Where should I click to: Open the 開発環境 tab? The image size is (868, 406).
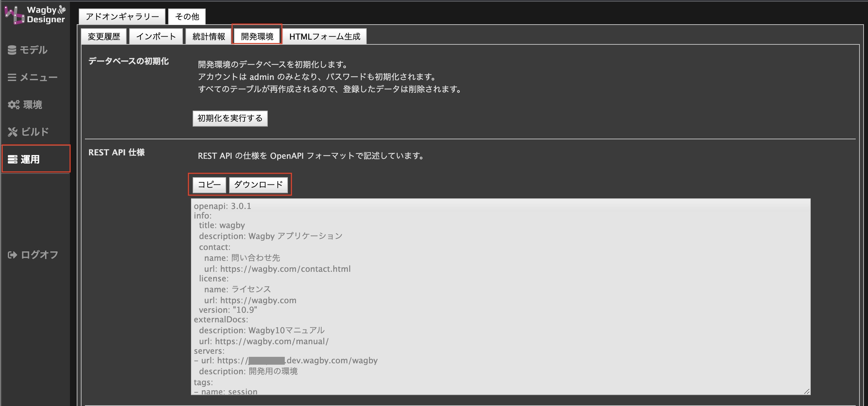[257, 36]
